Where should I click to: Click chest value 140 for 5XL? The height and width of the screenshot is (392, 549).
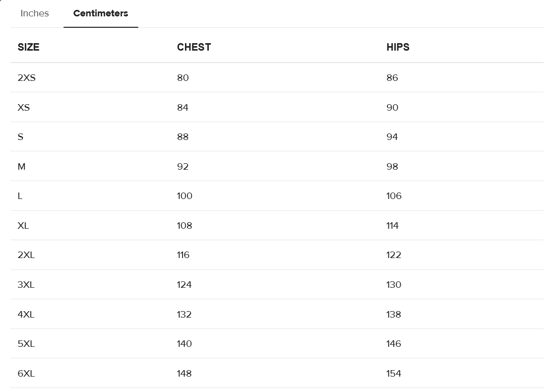point(184,344)
